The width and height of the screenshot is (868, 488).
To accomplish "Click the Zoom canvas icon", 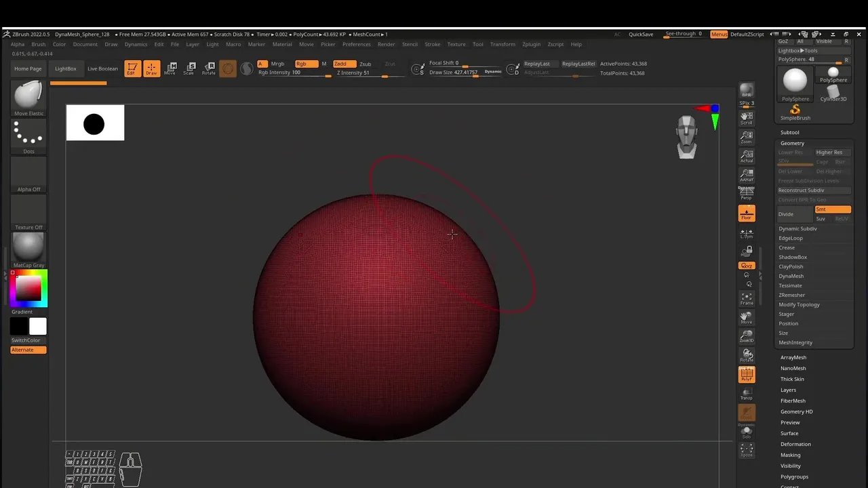I will [747, 137].
